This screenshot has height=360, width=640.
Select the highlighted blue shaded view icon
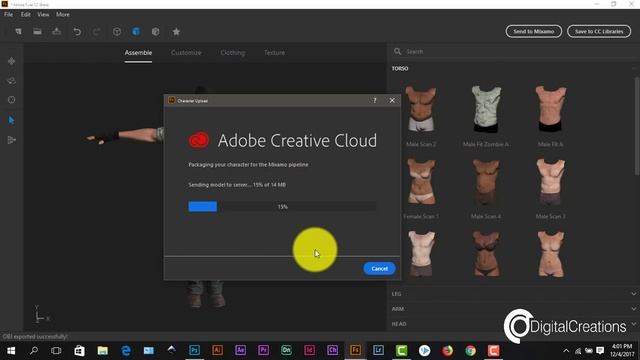136,31
